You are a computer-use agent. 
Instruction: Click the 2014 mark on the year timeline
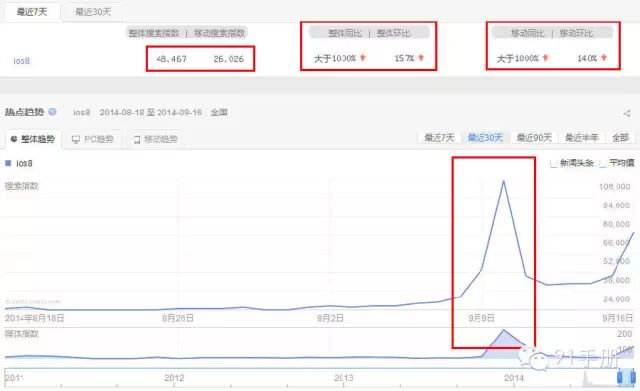(x=514, y=378)
